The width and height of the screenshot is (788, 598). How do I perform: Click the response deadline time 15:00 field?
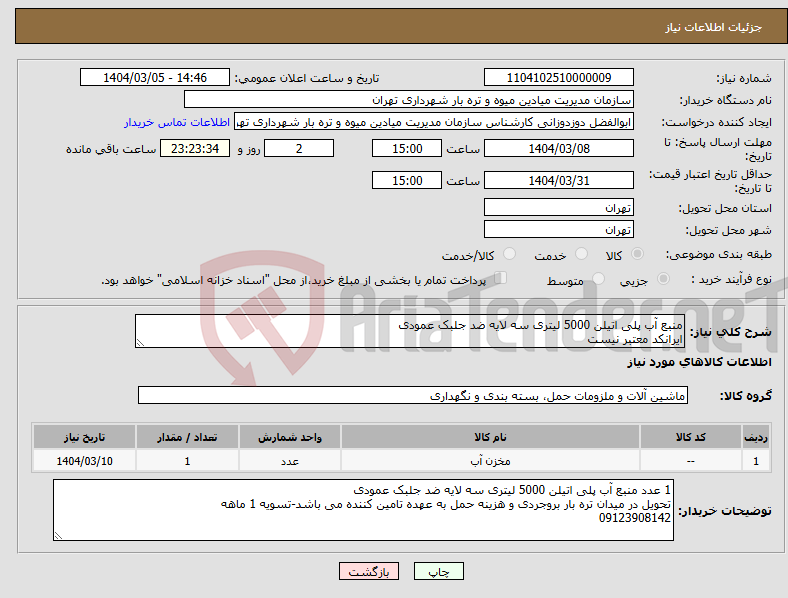407,148
